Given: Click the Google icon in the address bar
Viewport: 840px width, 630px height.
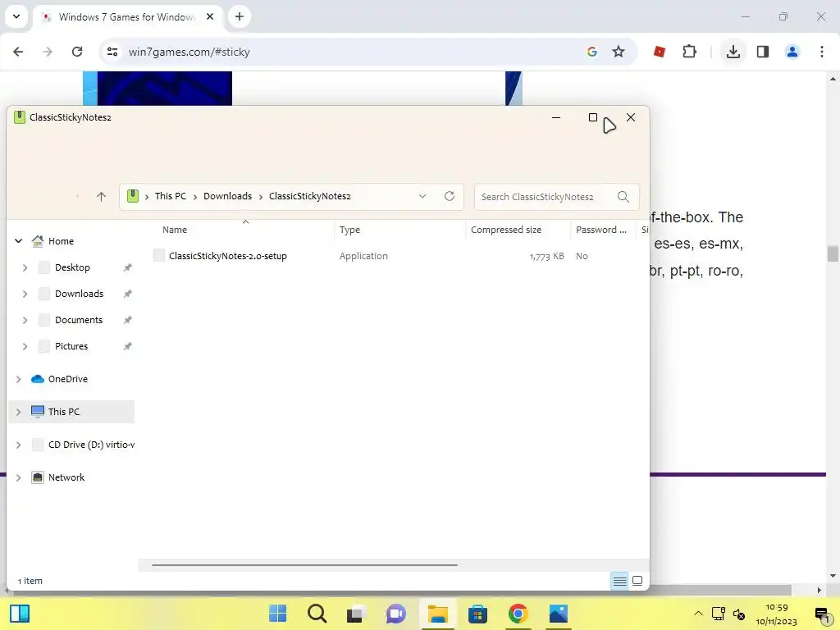Looking at the screenshot, I should tap(592, 52).
